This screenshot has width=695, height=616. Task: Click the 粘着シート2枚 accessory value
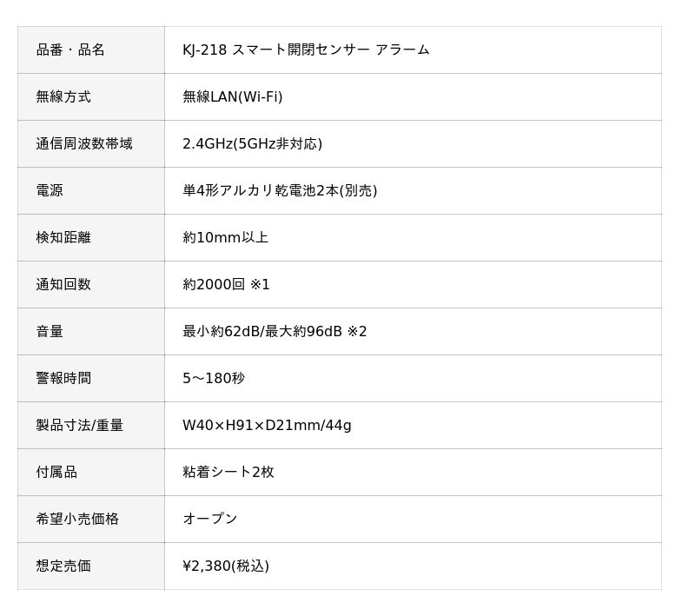228,473
